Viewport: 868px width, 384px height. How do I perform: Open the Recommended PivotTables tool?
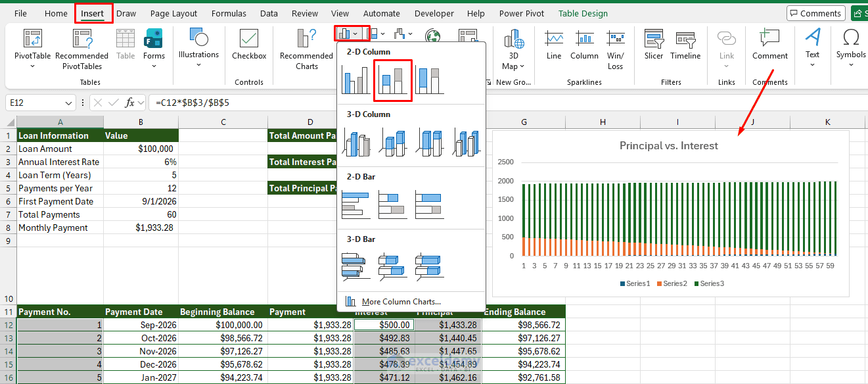82,49
